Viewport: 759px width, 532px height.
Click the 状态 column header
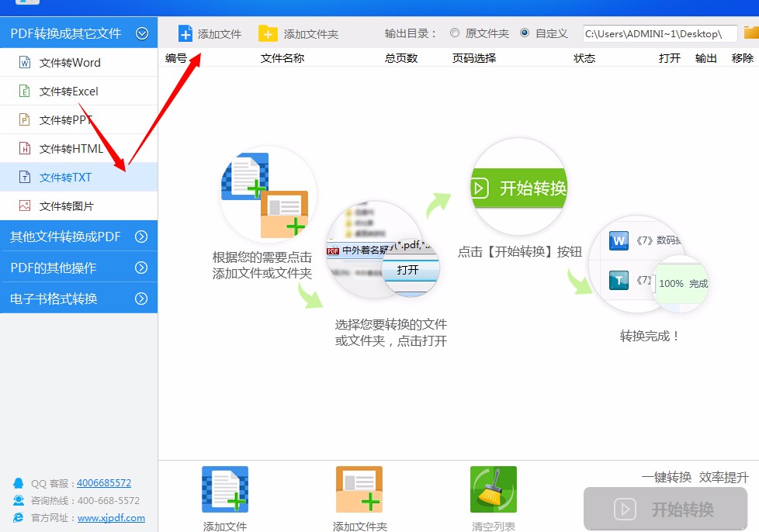[x=584, y=58]
